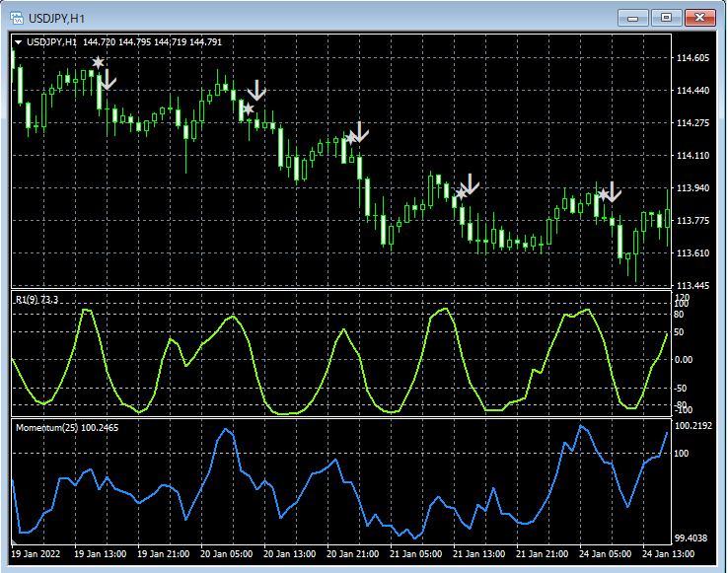This screenshot has width=728, height=573.
Task: Select the down arrow signal near 20 Jan 21:00
Action: click(359, 131)
